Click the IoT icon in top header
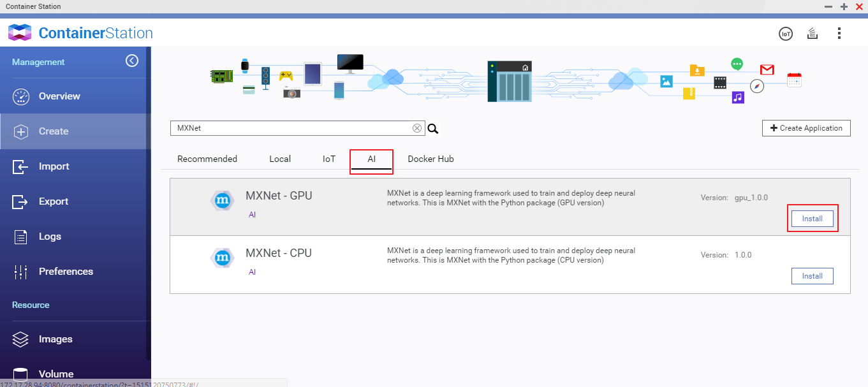This screenshot has height=387, width=868. pos(786,34)
